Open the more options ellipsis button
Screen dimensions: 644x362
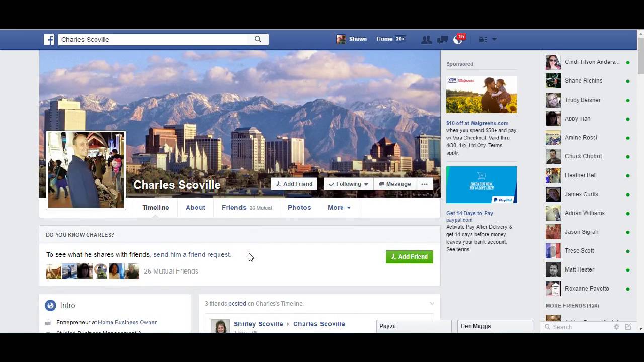tap(424, 184)
